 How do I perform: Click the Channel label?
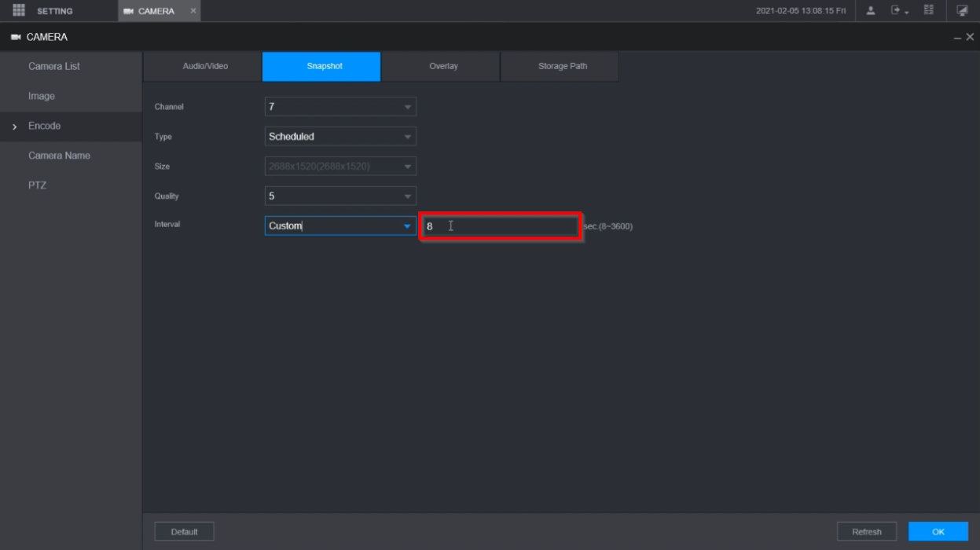point(169,107)
